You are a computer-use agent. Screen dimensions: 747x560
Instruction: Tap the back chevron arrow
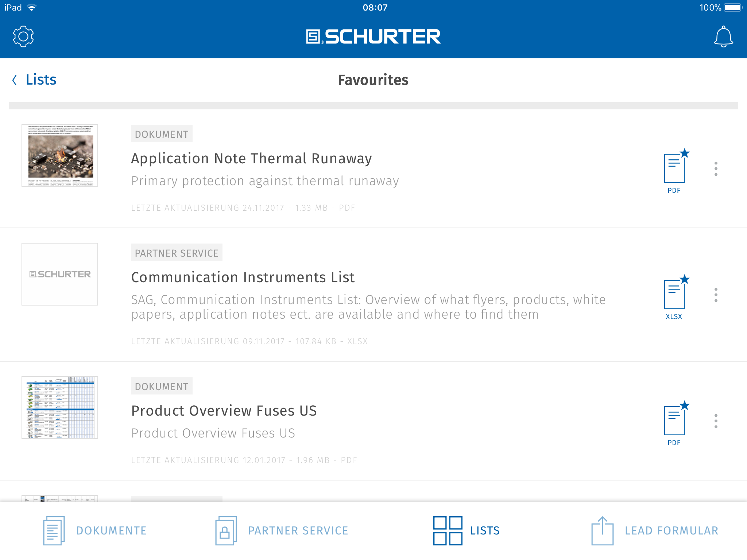coord(15,80)
